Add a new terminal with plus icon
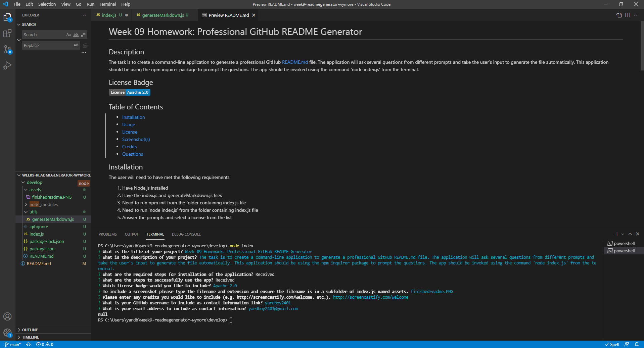Image resolution: width=644 pixels, height=348 pixels. 616,234
